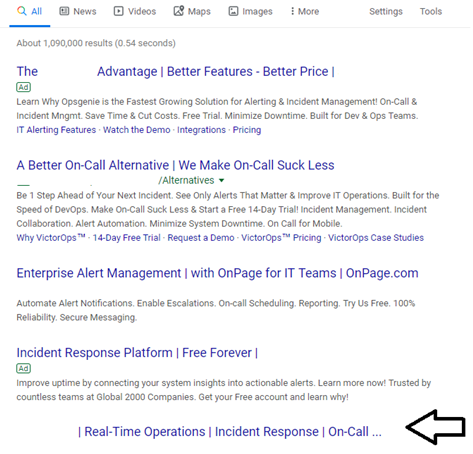This screenshot has width=473, height=454.
Task: Click the Maps pin icon
Action: click(x=179, y=11)
